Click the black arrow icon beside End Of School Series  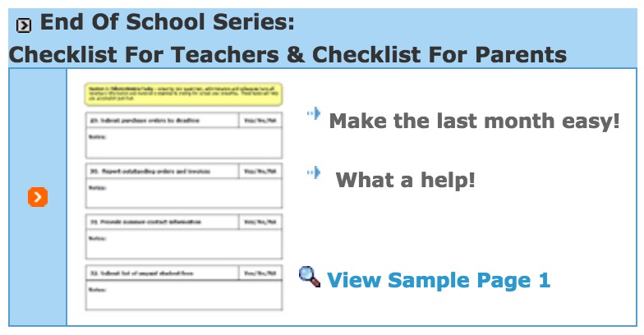[x=24, y=25]
